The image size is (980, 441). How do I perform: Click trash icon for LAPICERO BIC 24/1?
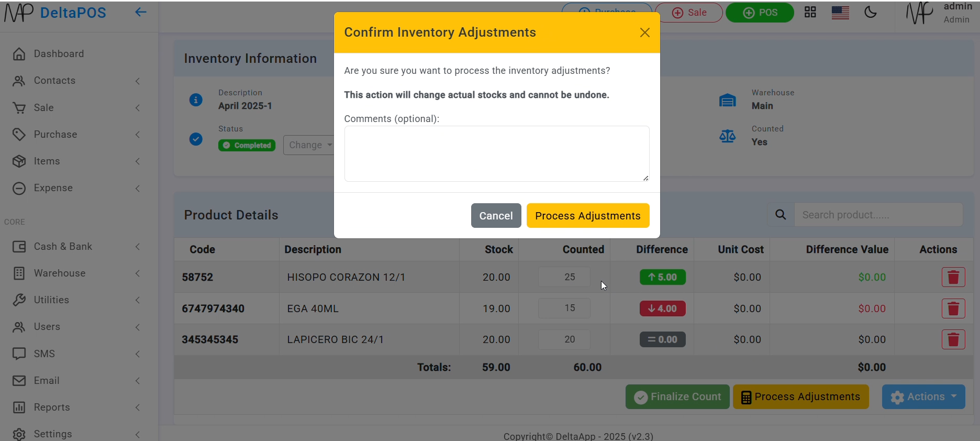pos(953,339)
